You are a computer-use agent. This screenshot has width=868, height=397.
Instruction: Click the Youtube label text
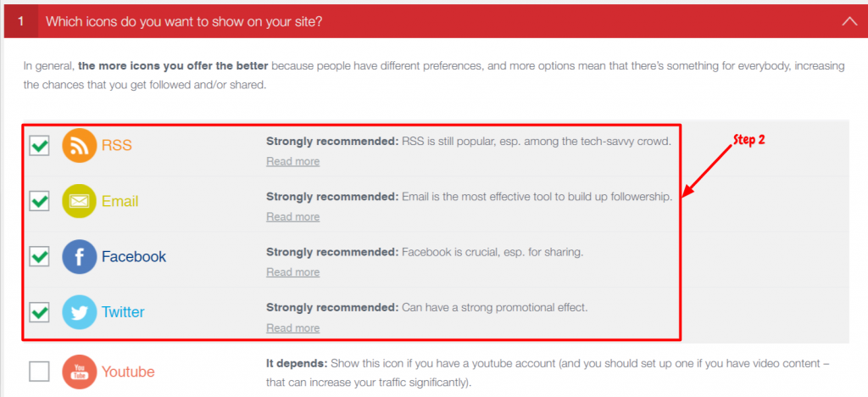coord(128,372)
